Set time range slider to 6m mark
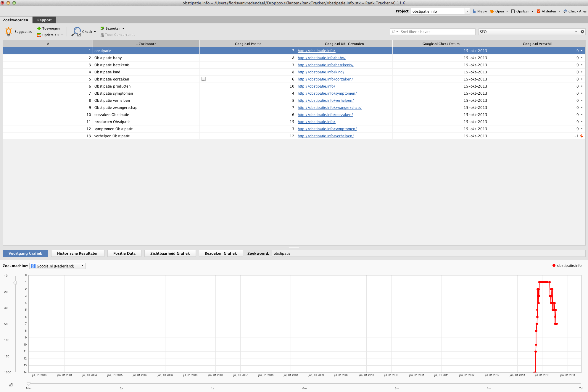 pos(305,384)
